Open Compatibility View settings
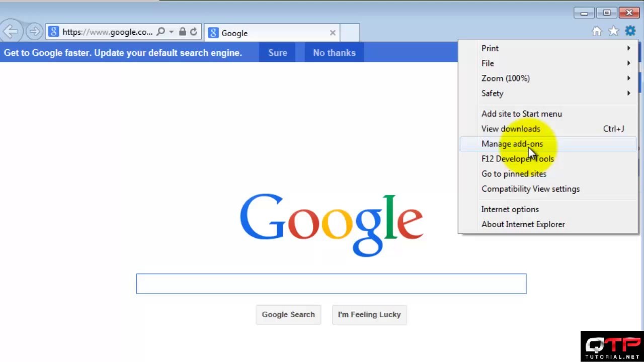644x362 pixels. [548, 189]
